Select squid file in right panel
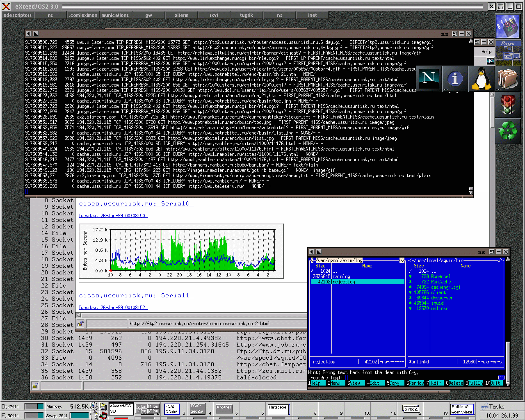The height and width of the screenshot is (420, 525). [455, 303]
